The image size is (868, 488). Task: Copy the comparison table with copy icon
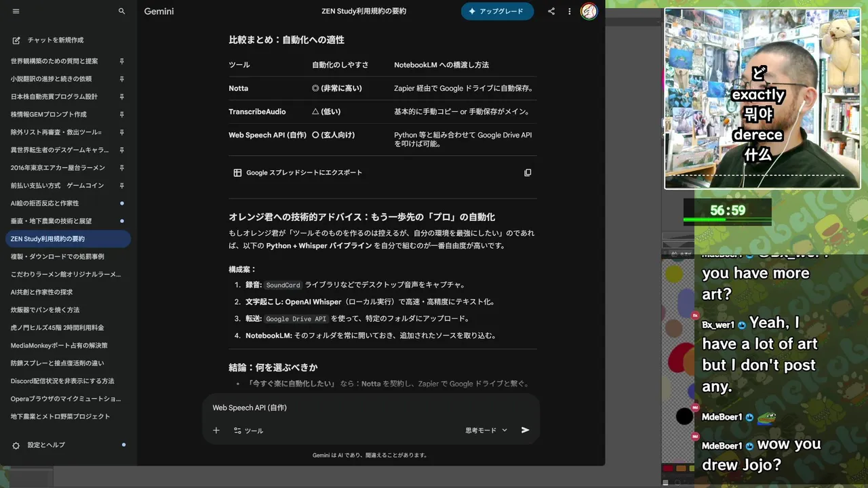tap(528, 173)
